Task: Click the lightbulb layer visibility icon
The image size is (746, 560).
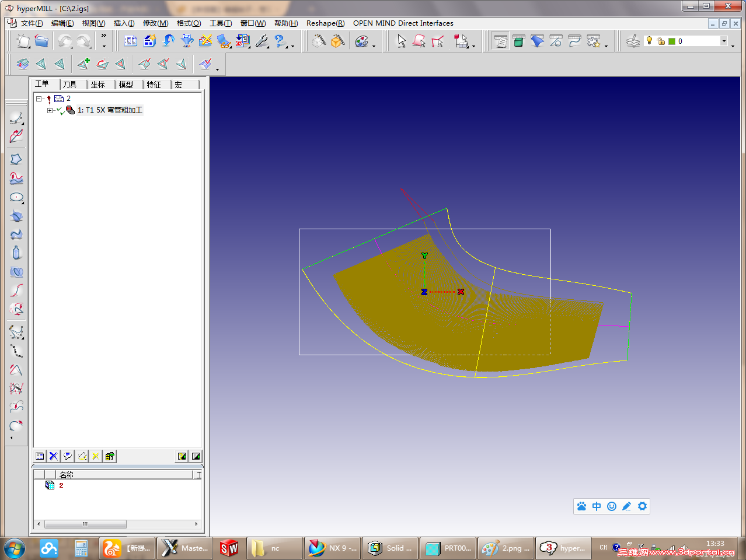Action: click(649, 40)
